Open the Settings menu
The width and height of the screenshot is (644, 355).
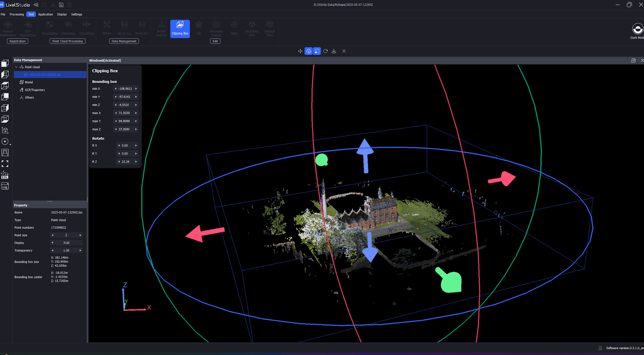76,14
